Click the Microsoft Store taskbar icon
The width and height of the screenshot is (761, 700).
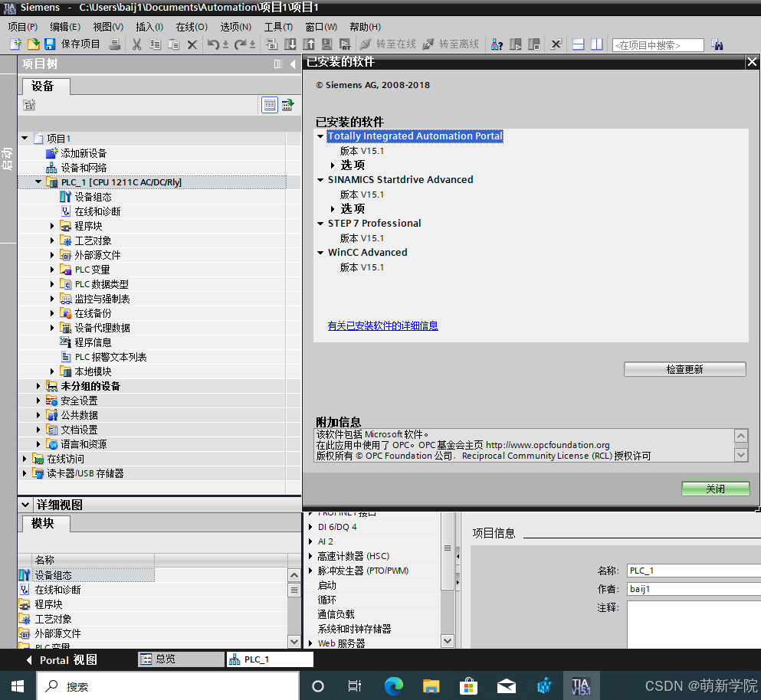(x=468, y=686)
